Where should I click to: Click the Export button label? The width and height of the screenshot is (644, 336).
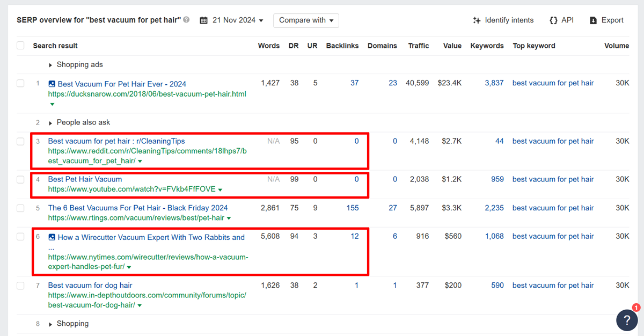click(x=612, y=20)
